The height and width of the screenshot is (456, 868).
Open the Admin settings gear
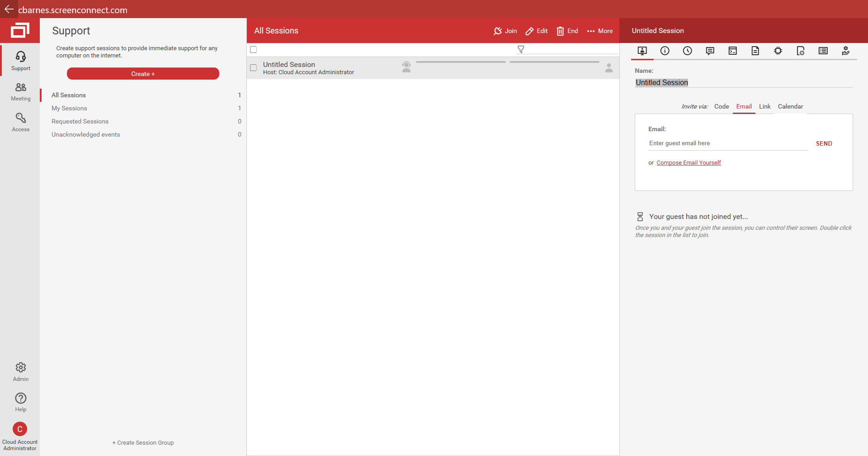(x=20, y=372)
